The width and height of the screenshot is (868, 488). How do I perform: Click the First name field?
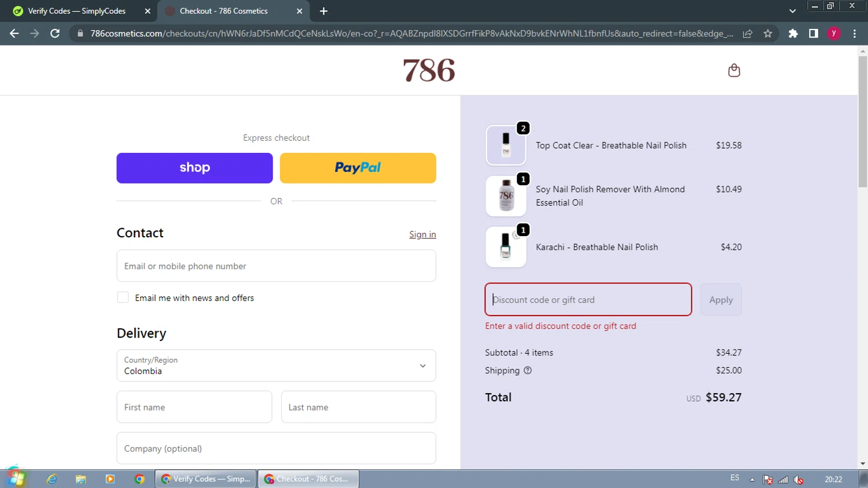click(194, 407)
